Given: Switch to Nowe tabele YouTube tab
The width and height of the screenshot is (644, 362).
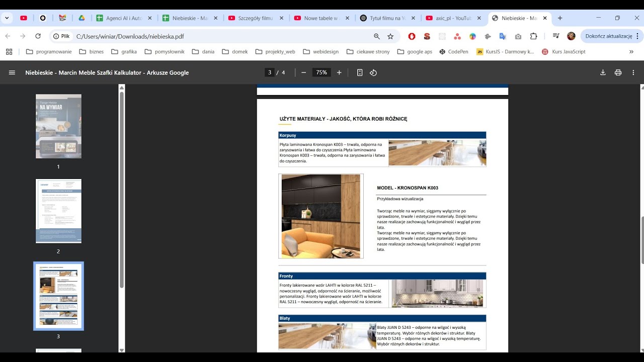Looking at the screenshot, I should tap(323, 18).
